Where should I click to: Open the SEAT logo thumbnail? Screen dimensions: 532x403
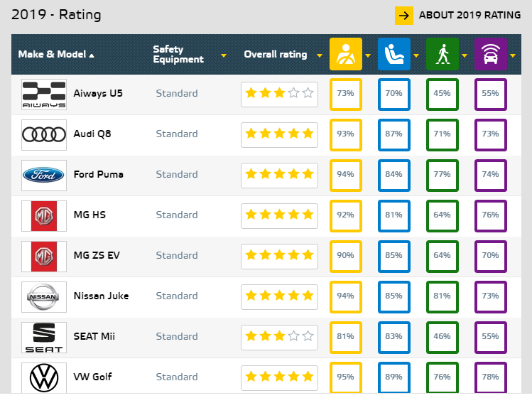(44, 338)
